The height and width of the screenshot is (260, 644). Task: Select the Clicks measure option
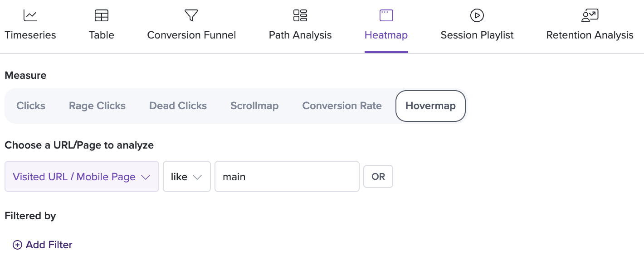tap(31, 106)
